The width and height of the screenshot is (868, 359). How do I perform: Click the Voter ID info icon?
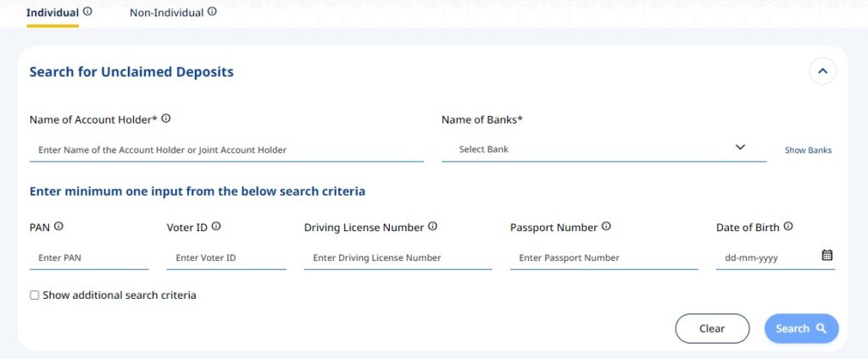pyautogui.click(x=216, y=227)
